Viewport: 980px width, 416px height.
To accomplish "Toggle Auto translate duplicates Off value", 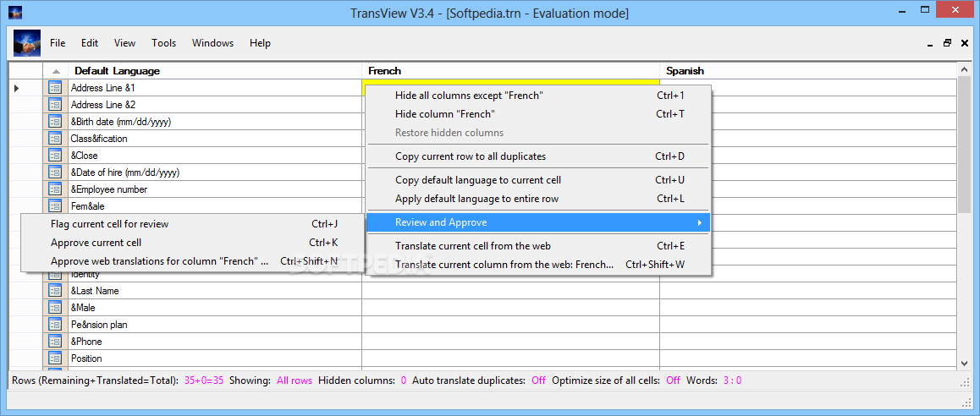I will (538, 380).
